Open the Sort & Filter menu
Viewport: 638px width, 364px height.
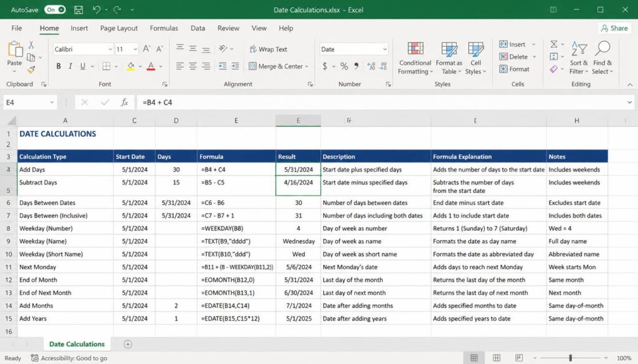(x=579, y=58)
